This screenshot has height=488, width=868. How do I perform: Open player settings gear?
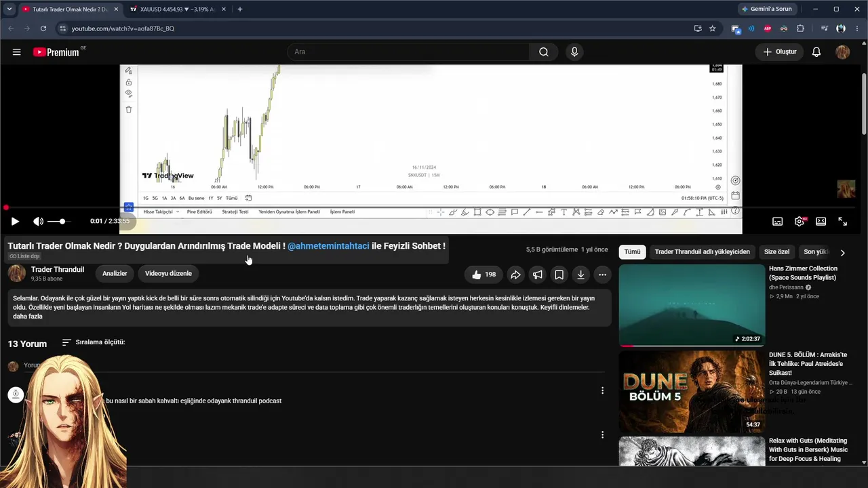800,221
